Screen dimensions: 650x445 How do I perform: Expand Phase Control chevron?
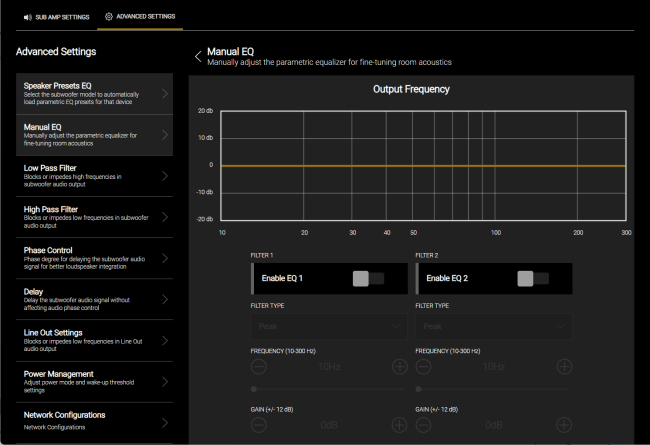click(165, 258)
